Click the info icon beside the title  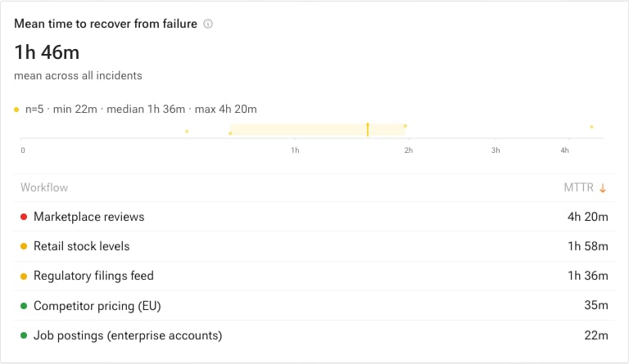tap(208, 24)
